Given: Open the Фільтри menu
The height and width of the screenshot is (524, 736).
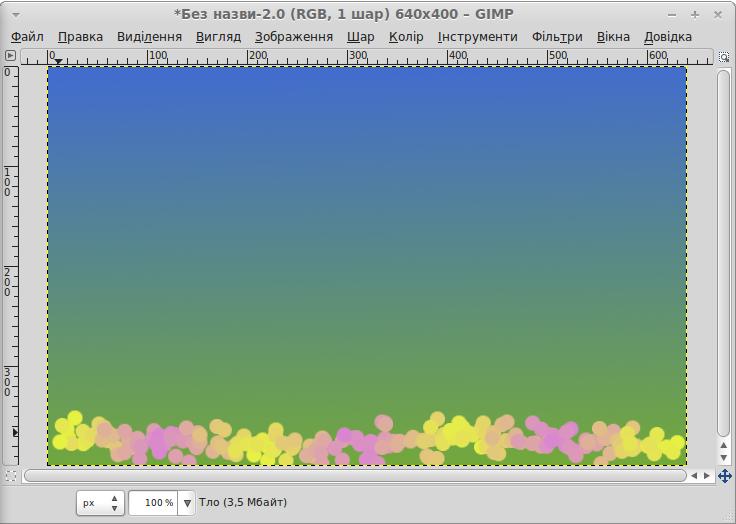Looking at the screenshot, I should click(557, 37).
